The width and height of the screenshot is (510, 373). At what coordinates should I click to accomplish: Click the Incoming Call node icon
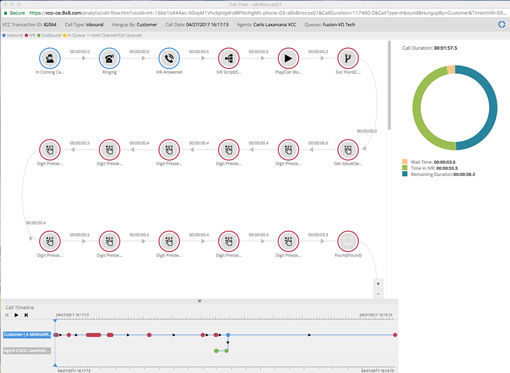click(50, 58)
